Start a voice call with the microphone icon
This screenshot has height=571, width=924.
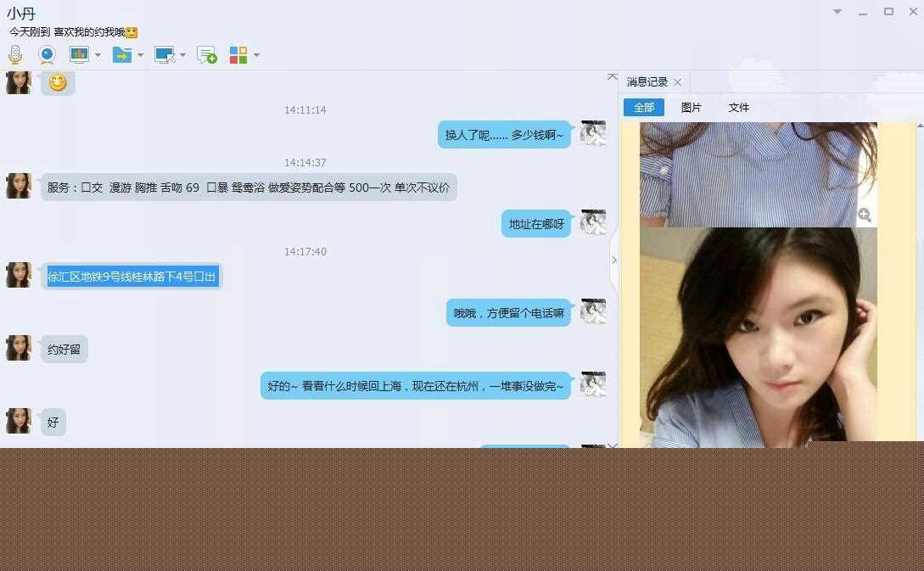(15, 55)
